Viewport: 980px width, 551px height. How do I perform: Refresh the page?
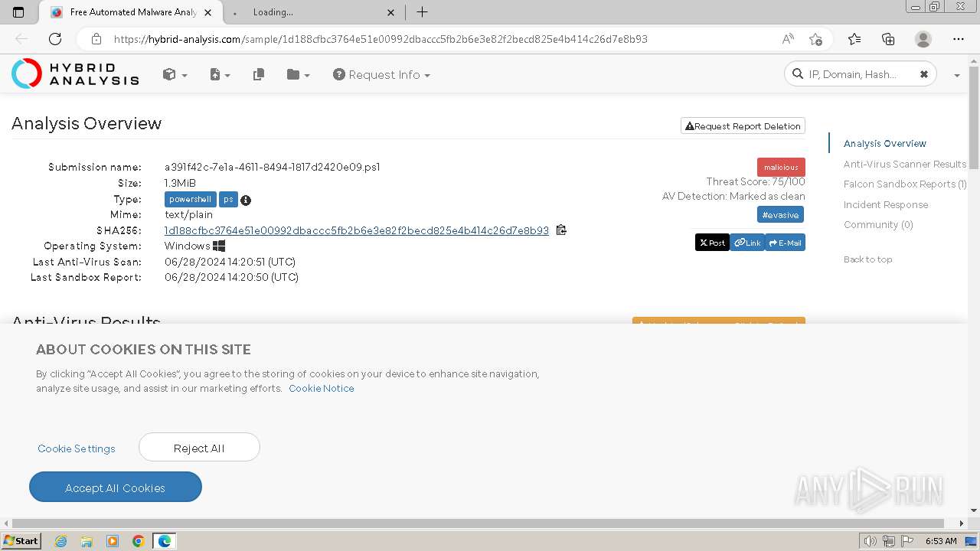click(x=55, y=39)
